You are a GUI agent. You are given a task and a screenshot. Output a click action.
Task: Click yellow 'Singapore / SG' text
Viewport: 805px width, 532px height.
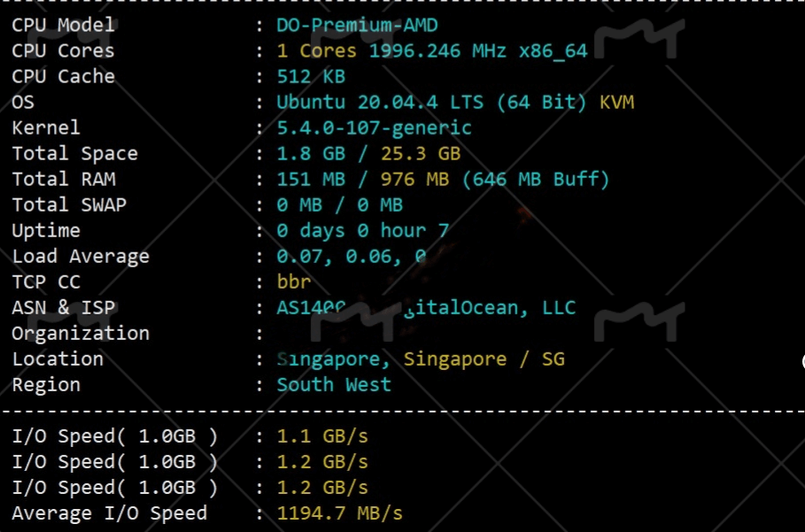pos(484,359)
